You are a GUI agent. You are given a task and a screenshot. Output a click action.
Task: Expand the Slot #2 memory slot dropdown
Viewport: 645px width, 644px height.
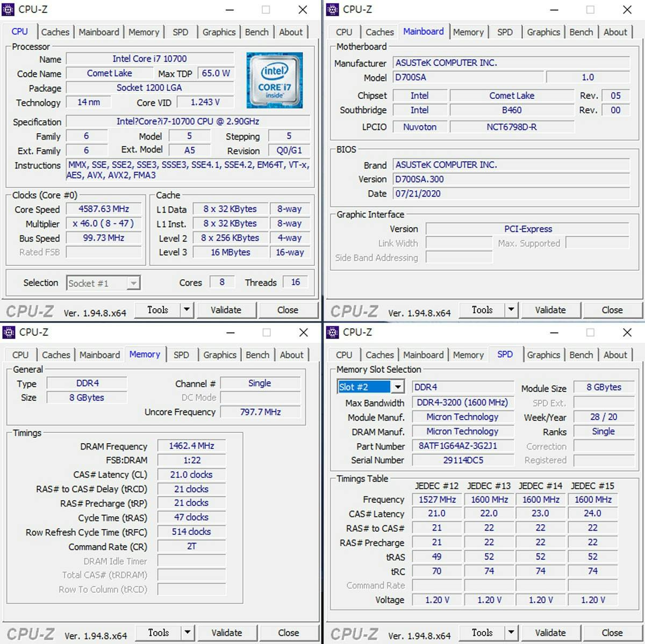pos(397,387)
